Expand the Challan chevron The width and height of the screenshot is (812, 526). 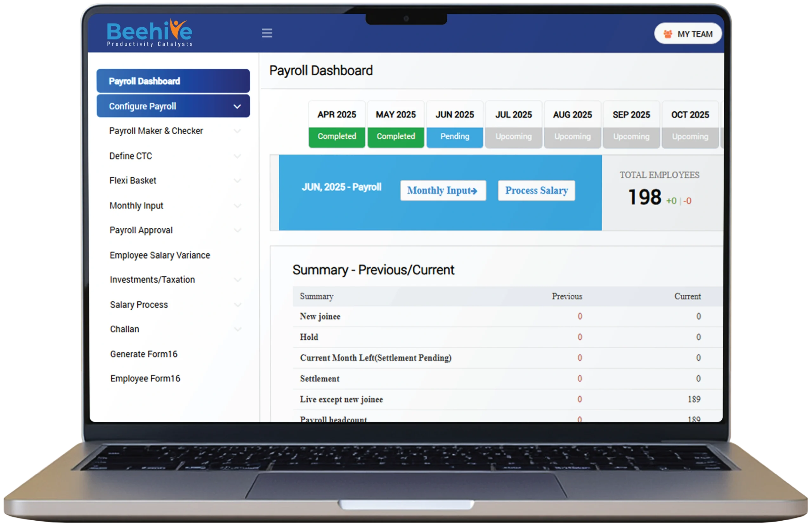(238, 329)
